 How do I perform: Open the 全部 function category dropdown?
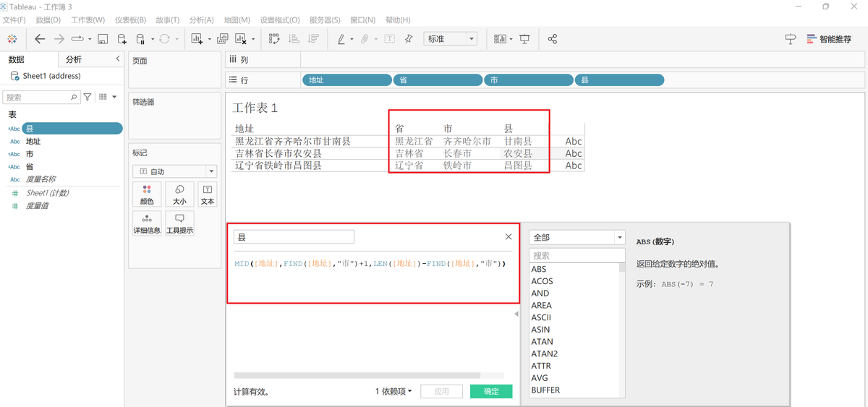pyautogui.click(x=577, y=237)
